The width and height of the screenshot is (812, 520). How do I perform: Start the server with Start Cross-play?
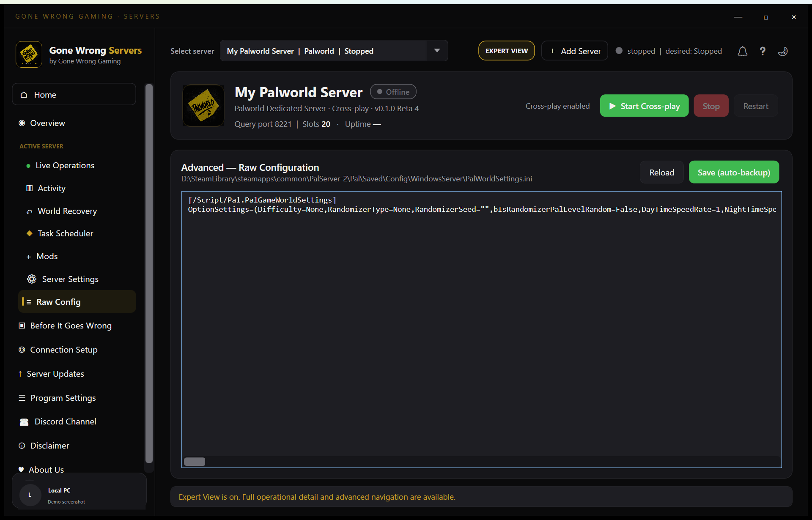(x=644, y=106)
